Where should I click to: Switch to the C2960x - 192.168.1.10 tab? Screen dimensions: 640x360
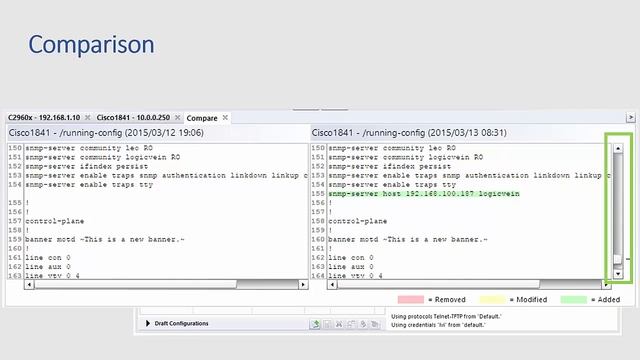click(44, 118)
